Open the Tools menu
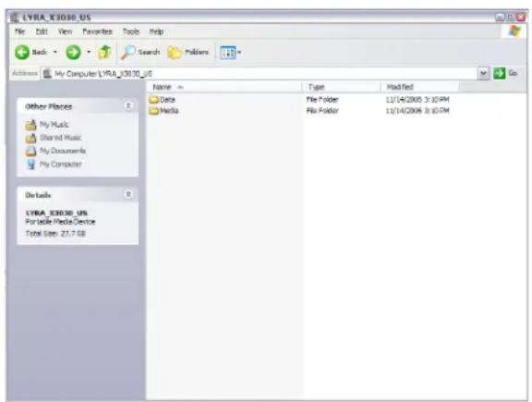The image size is (532, 402). [x=131, y=31]
